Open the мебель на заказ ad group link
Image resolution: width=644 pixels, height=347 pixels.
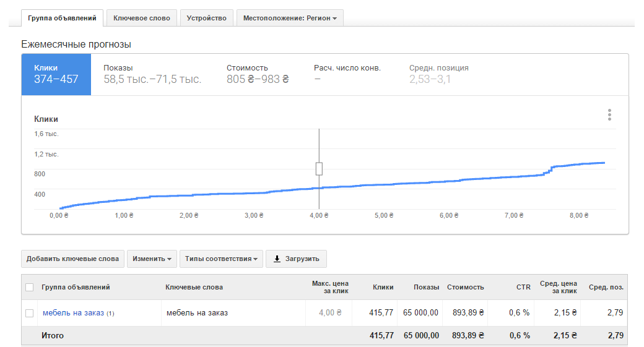pos(73,313)
